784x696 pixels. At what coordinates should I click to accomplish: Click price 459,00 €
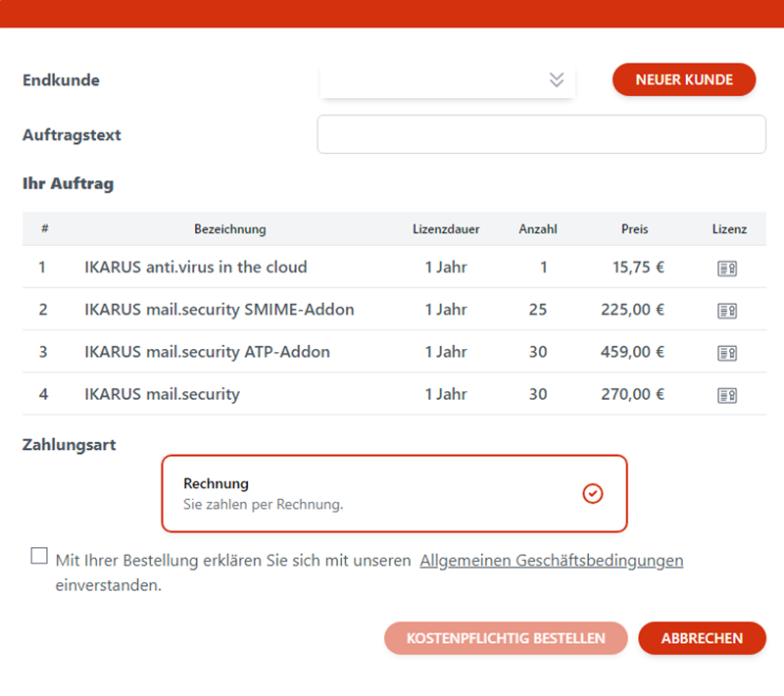(632, 352)
